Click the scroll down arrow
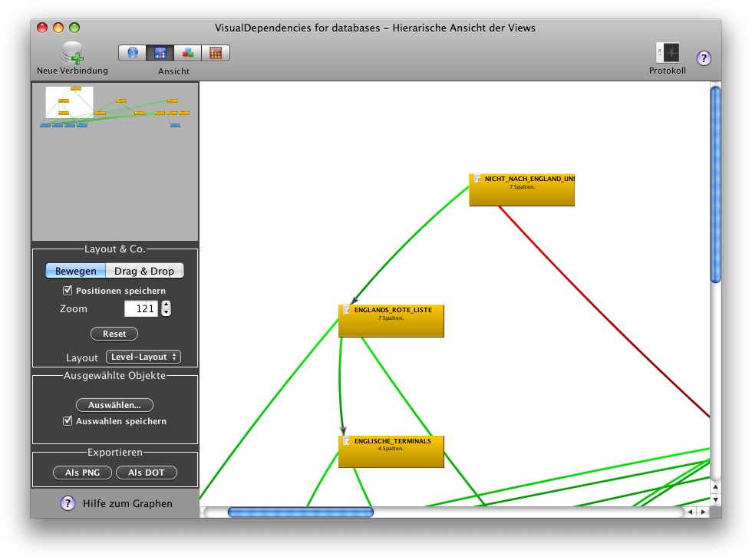This screenshot has height=560, width=752. coord(715,499)
